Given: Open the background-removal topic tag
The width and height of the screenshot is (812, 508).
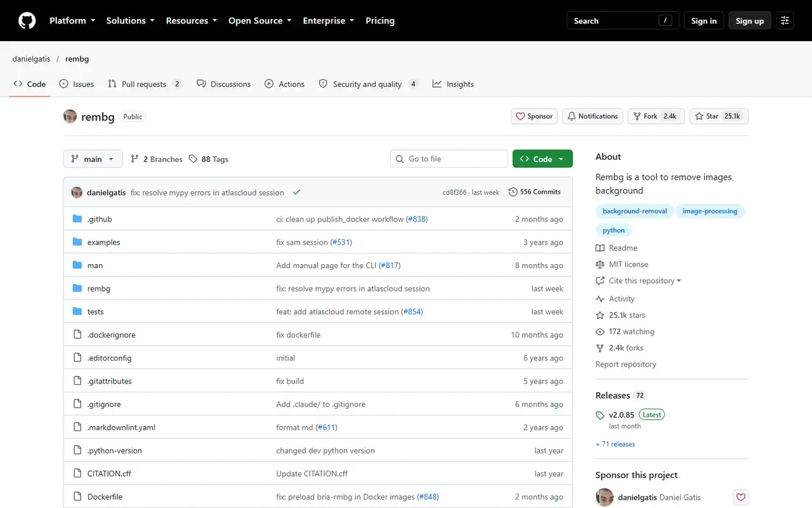Looking at the screenshot, I should click(634, 211).
